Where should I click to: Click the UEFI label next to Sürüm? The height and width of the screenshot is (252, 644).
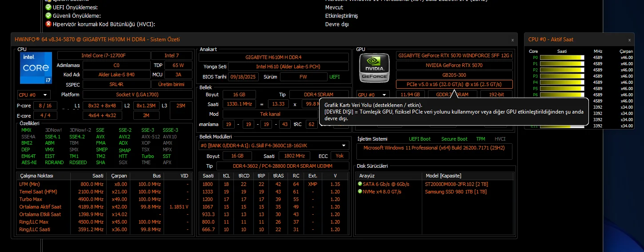[335, 77]
